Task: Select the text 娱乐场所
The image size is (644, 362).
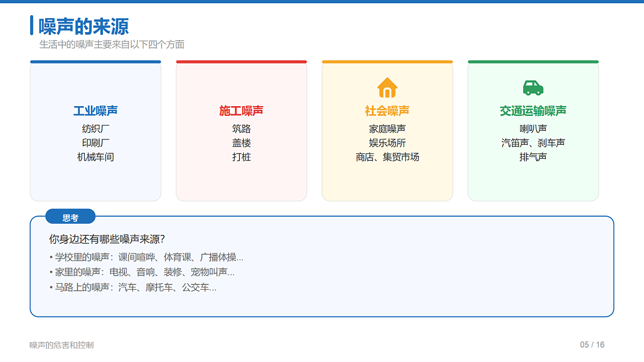Action: 387,143
